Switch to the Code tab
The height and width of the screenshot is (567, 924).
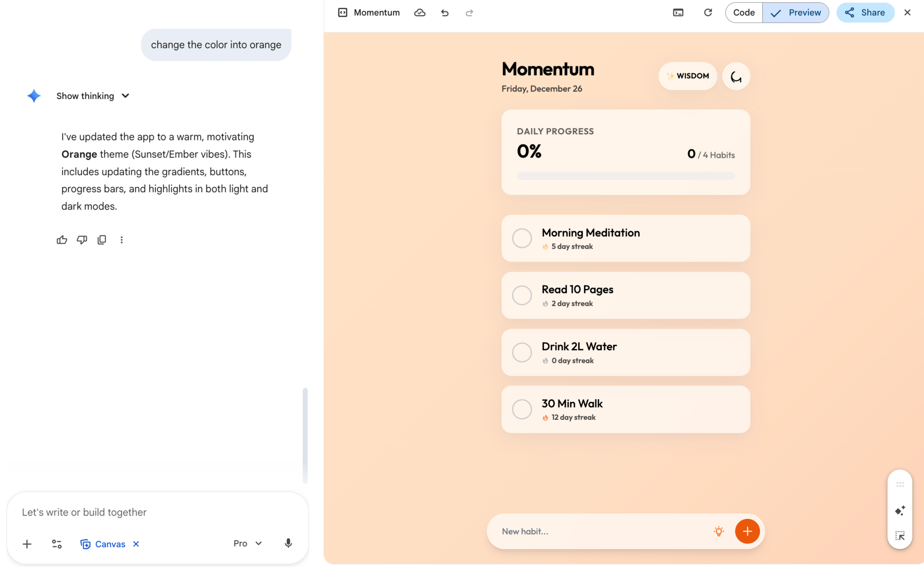point(743,13)
